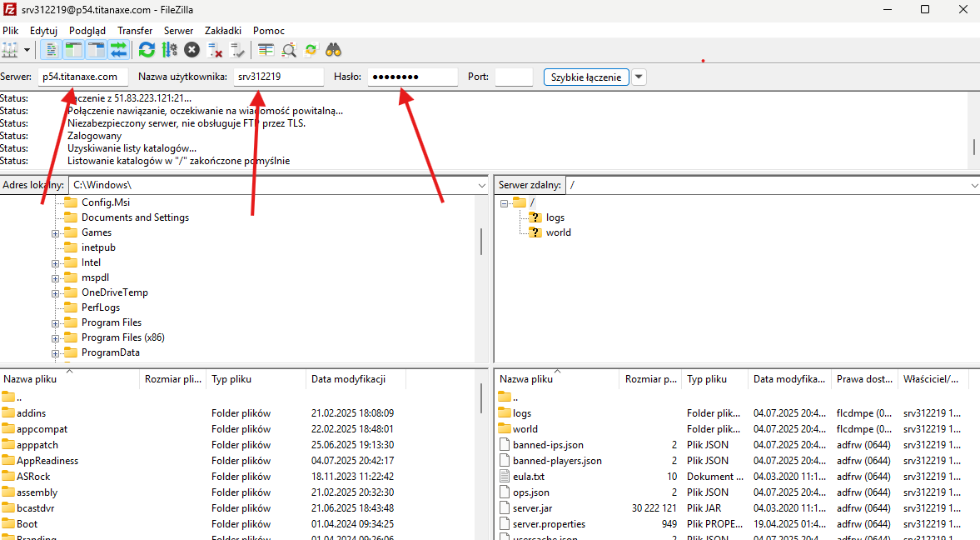The height and width of the screenshot is (540, 980).
Task: Open the Zakładki menu
Action: pyautogui.click(x=223, y=31)
